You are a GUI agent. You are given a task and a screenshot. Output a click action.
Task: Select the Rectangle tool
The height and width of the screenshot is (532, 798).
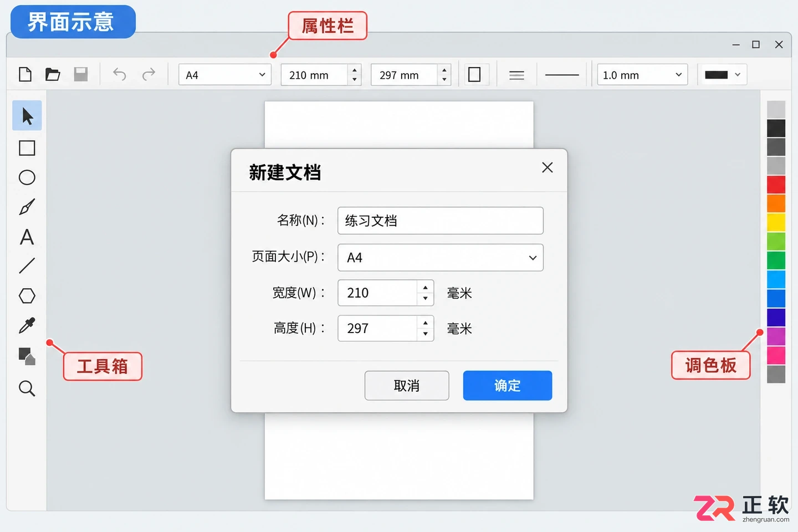pyautogui.click(x=27, y=148)
